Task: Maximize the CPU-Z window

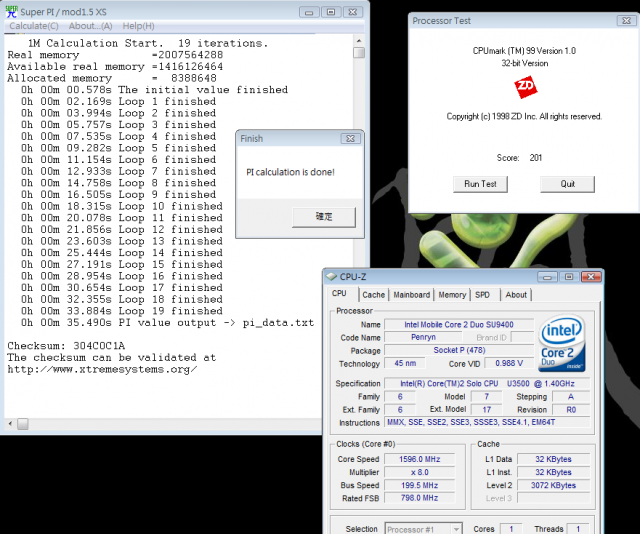Action: (569, 277)
